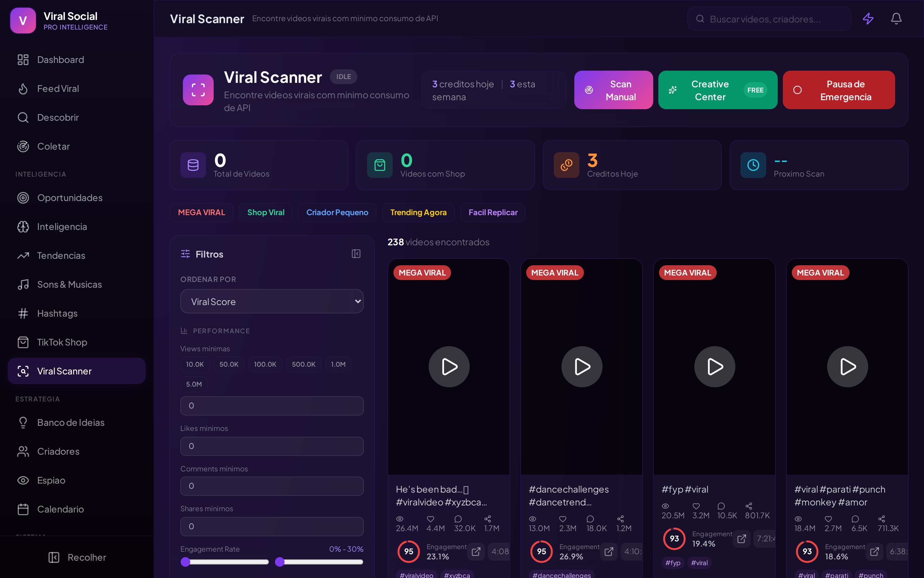Click the Banco de Ideias bulb icon
Screen dimensions: 924x578
23,422
